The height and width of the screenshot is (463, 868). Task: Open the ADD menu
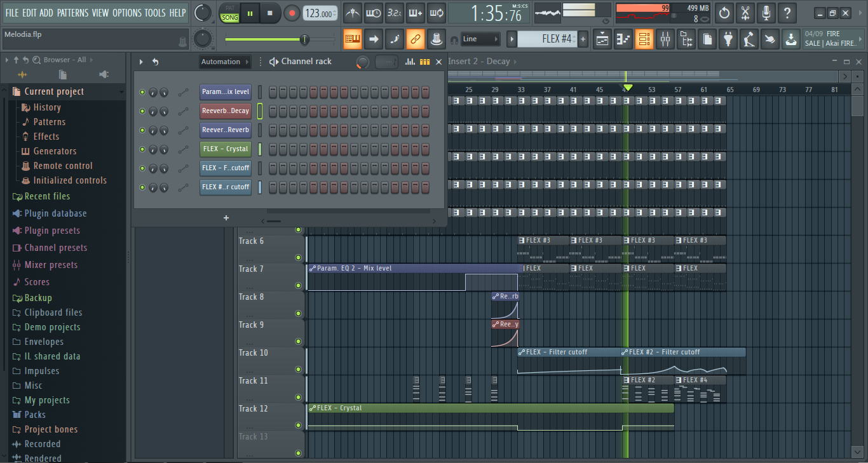46,13
